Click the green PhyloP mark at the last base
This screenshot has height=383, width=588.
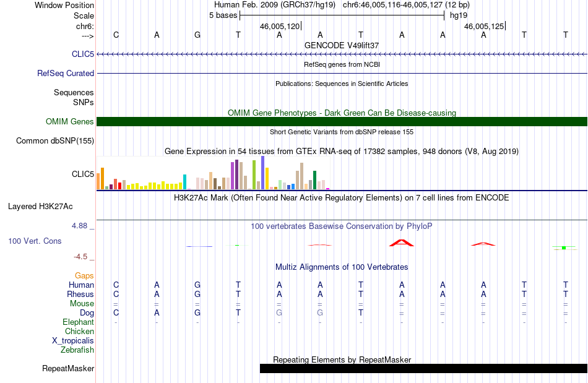564,247
